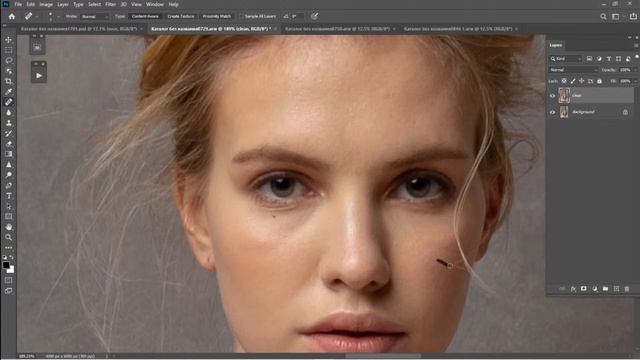Open the workspace switcher icon
This screenshot has width=640, height=360.
(x=616, y=16)
